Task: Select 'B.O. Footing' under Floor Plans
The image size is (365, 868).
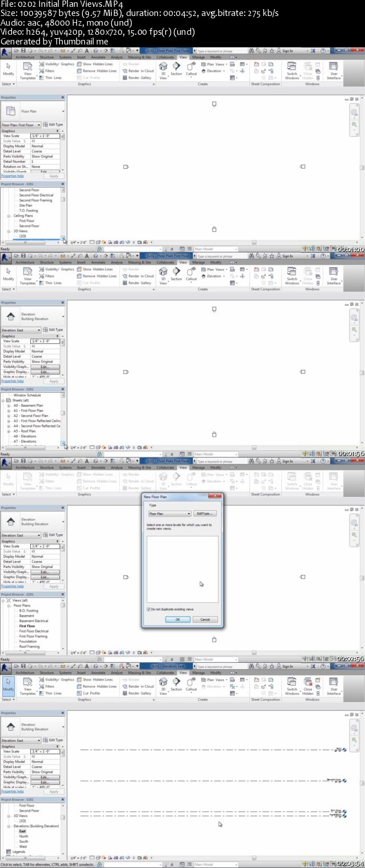Action: (x=29, y=610)
